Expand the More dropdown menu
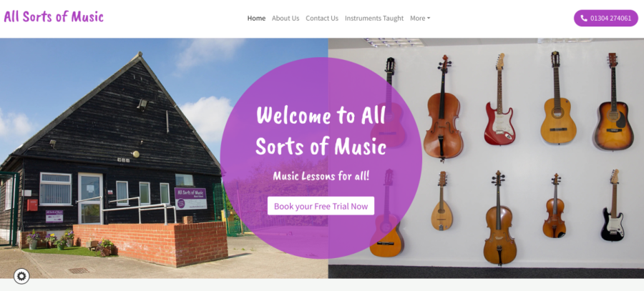Image resolution: width=644 pixels, height=291 pixels. click(420, 18)
